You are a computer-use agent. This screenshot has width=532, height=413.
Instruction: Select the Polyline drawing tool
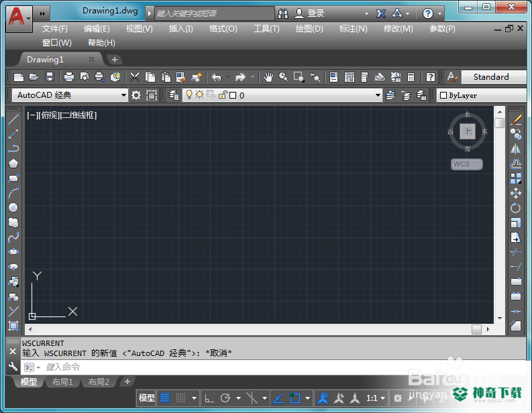point(13,149)
